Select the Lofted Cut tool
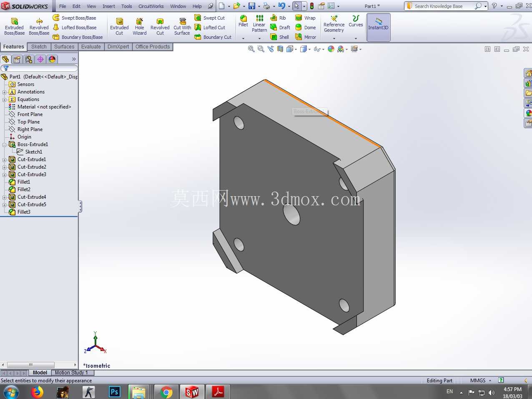Image resolution: width=532 pixels, height=399 pixels. click(x=210, y=28)
